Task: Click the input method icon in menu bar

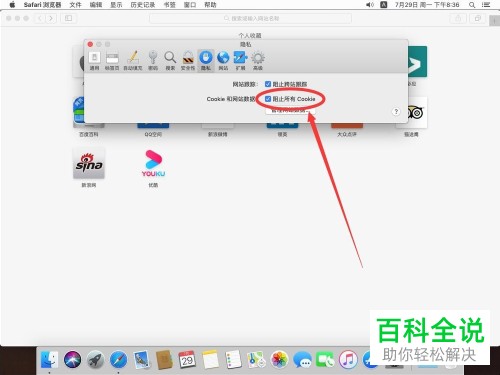Action: tap(384, 5)
